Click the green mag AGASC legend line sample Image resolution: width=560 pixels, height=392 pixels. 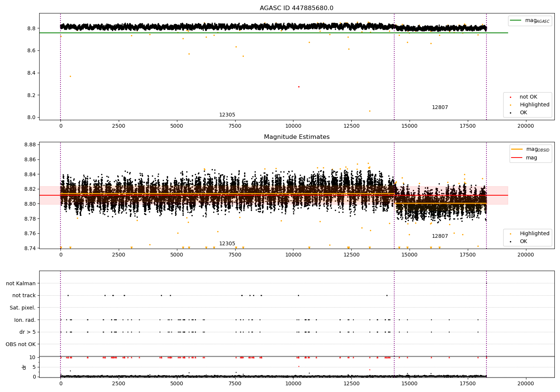516,21
